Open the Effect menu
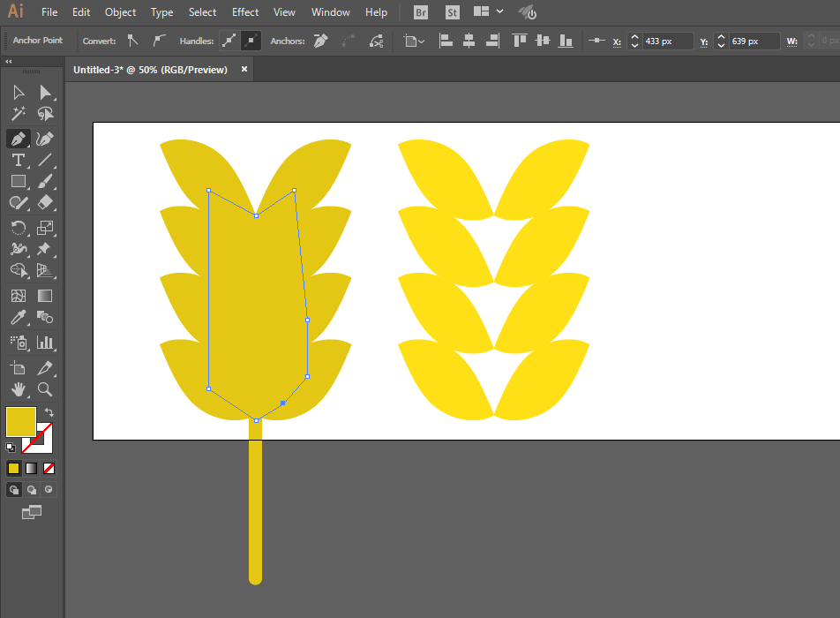The width and height of the screenshot is (840, 618). click(244, 11)
